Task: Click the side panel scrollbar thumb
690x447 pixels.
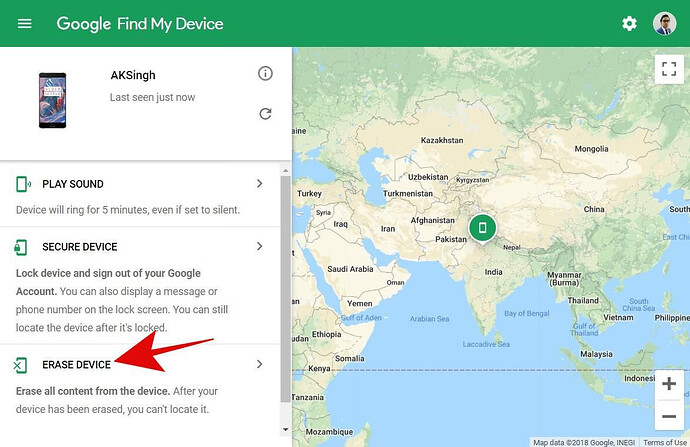Action: 286,288
